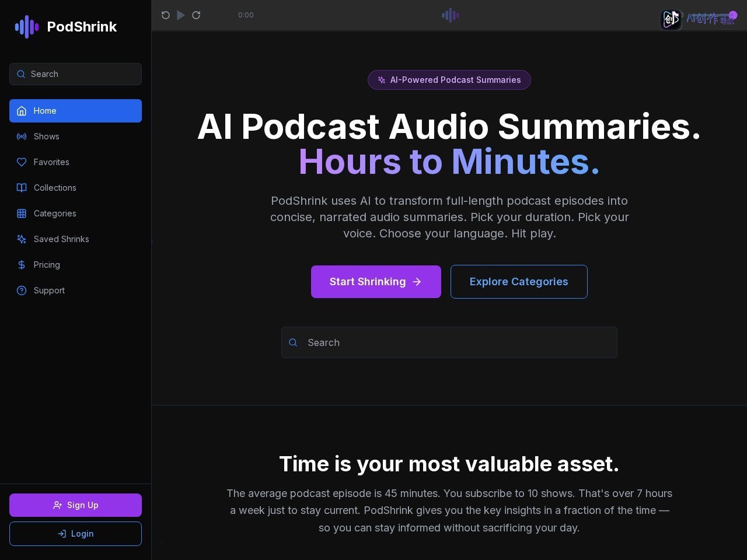
Task: Click the Home house icon
Action: coord(22,111)
